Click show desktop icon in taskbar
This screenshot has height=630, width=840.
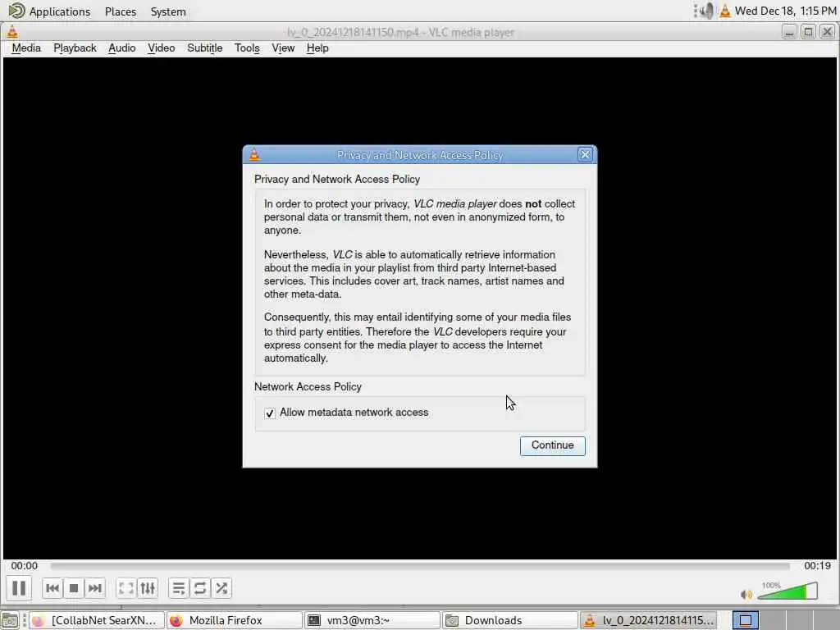pos(9,620)
